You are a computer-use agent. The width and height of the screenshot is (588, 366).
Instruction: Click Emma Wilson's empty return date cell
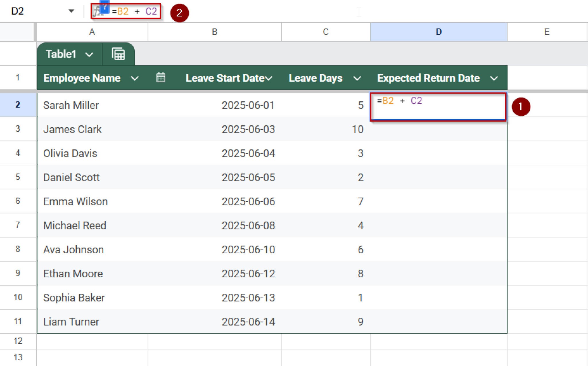click(438, 201)
